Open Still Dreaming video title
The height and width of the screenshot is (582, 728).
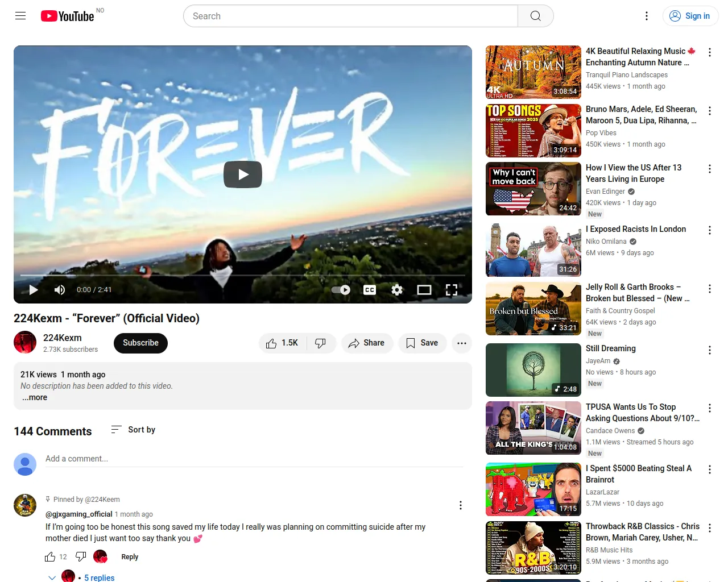[x=611, y=348]
